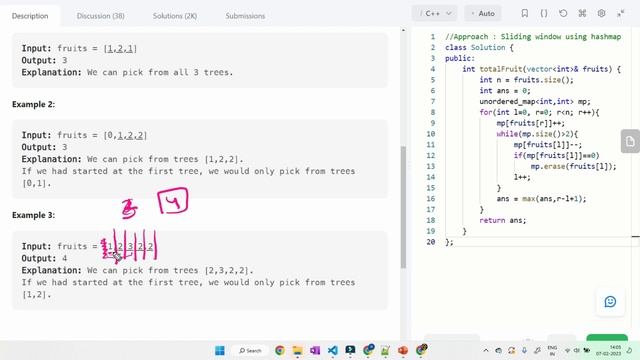
Task: Open the notes page icon beside the editor
Action: 630,142
